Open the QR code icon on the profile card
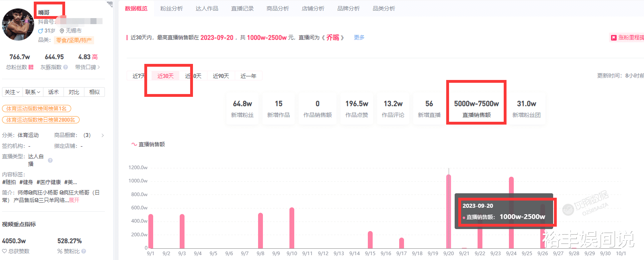 click(x=110, y=4)
